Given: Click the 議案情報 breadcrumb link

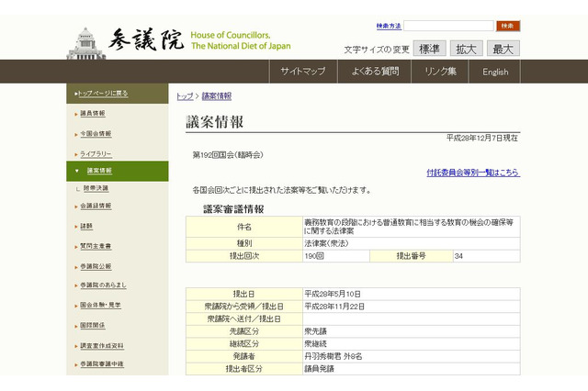Looking at the screenshot, I should pos(217,96).
